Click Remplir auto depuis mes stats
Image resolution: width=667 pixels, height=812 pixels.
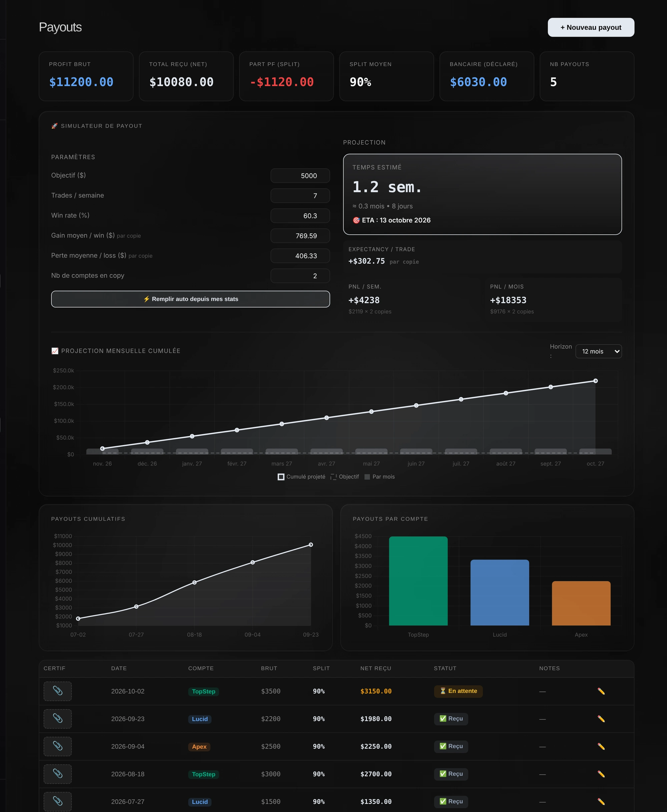tap(190, 299)
